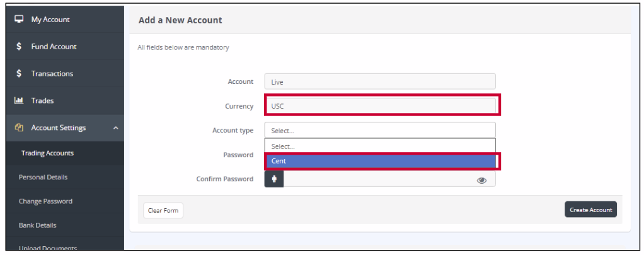This screenshot has width=644, height=255.
Task: Click the Fund Account dollar icon
Action: pyautogui.click(x=19, y=47)
